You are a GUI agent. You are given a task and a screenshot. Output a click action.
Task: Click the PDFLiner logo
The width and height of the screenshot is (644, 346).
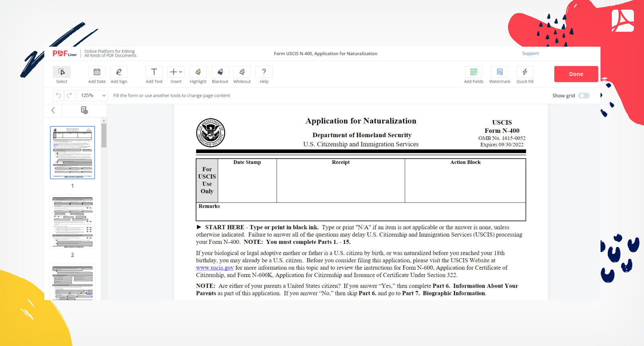[x=64, y=54]
